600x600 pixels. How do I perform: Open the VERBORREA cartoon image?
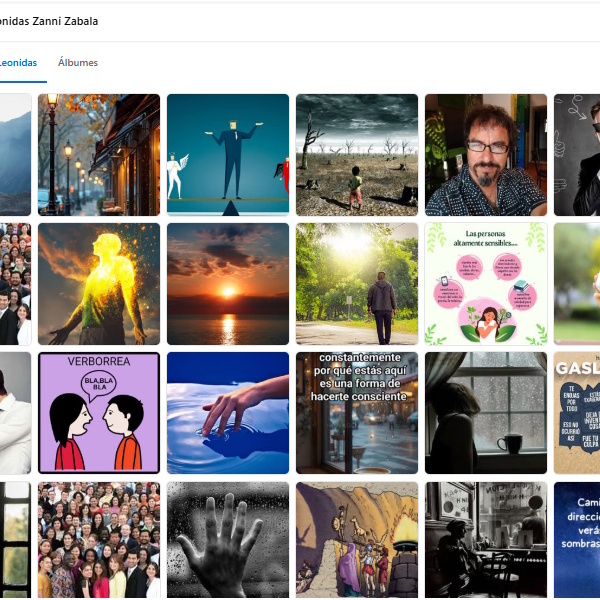99,412
